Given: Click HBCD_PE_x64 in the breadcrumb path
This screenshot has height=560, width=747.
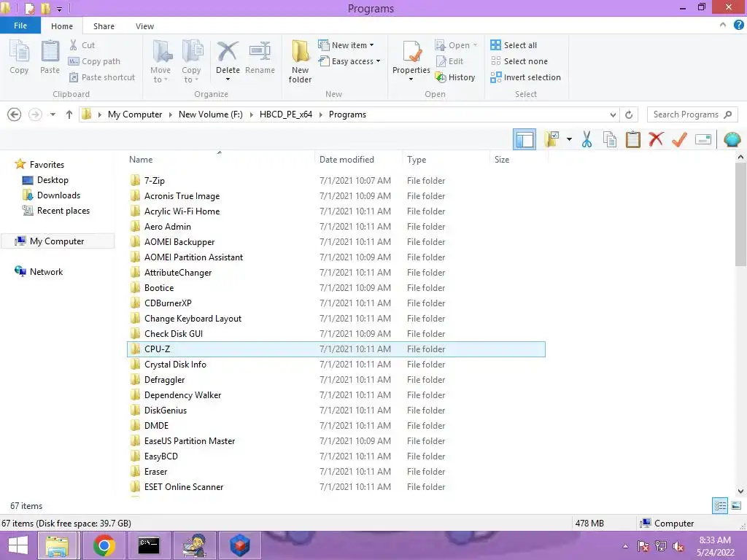Looking at the screenshot, I should pyautogui.click(x=286, y=114).
